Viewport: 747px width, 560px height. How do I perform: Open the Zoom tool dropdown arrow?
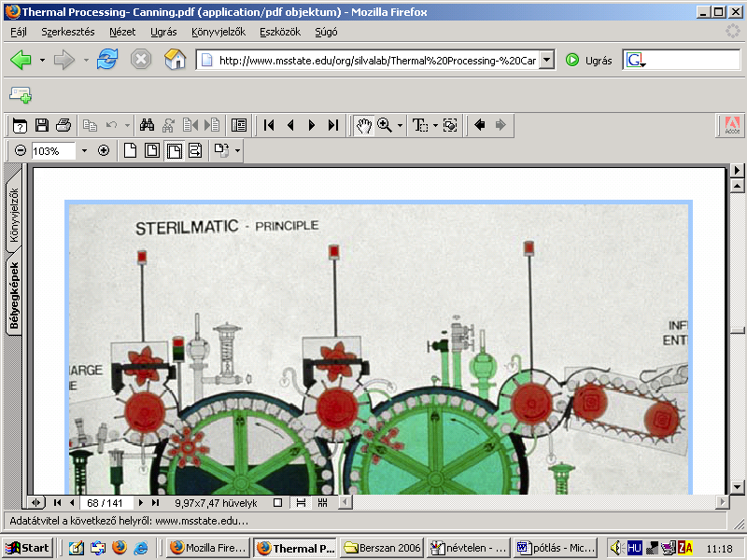(x=400, y=125)
